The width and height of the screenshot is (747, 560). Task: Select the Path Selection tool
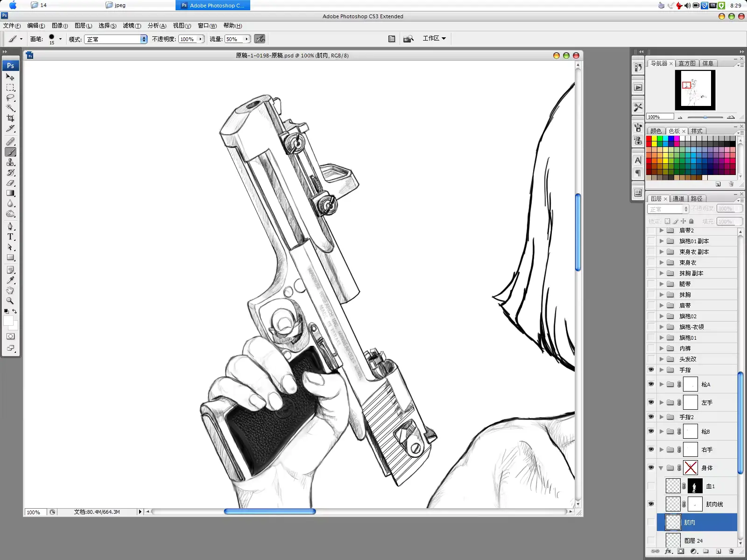click(x=10, y=247)
